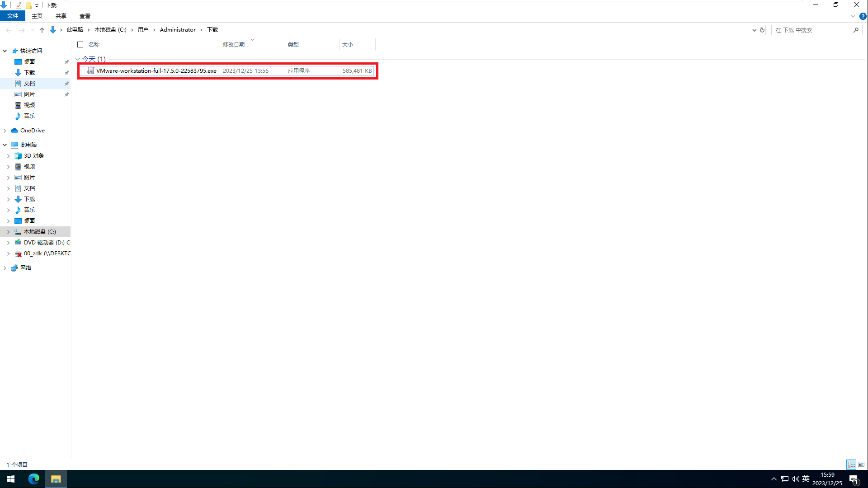Click the pin icon next to 桌面

click(66, 62)
